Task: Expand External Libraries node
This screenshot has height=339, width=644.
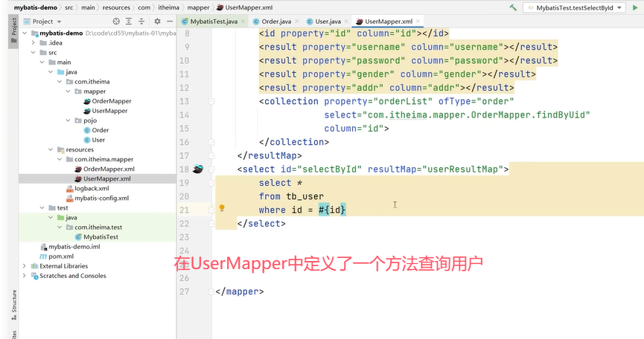Action: 25,266
